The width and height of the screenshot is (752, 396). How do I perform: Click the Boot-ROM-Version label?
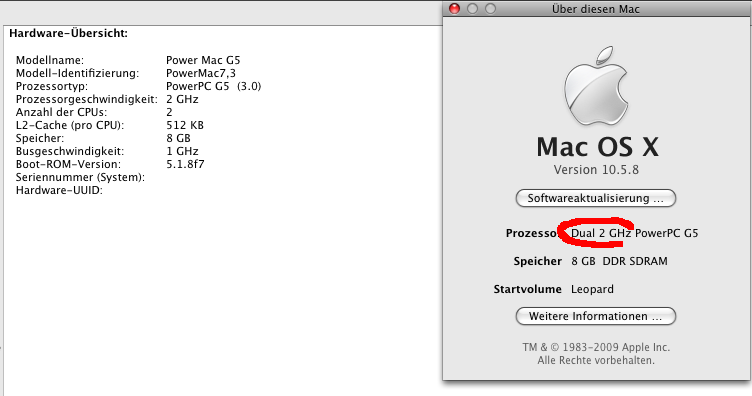[x=69, y=164]
